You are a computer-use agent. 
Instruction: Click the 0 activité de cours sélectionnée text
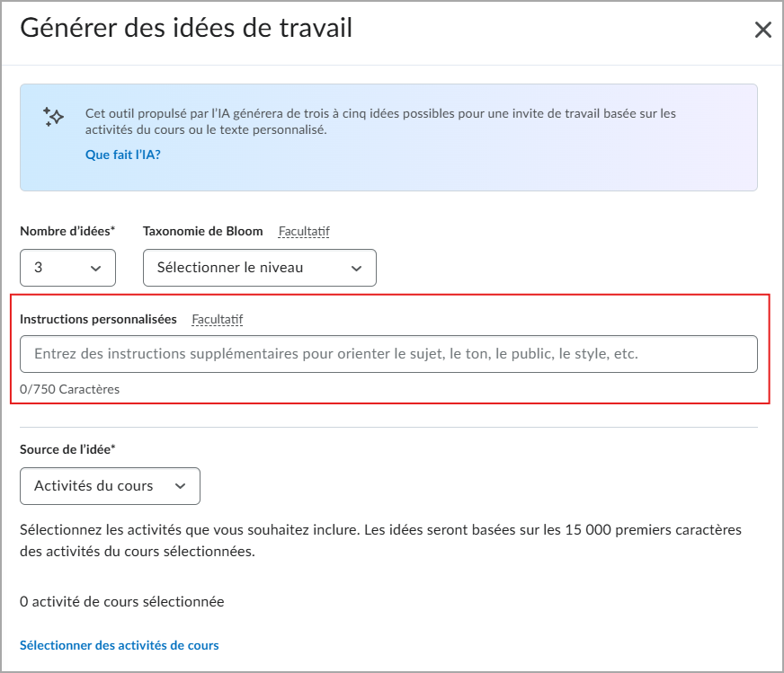pyautogui.click(x=121, y=602)
